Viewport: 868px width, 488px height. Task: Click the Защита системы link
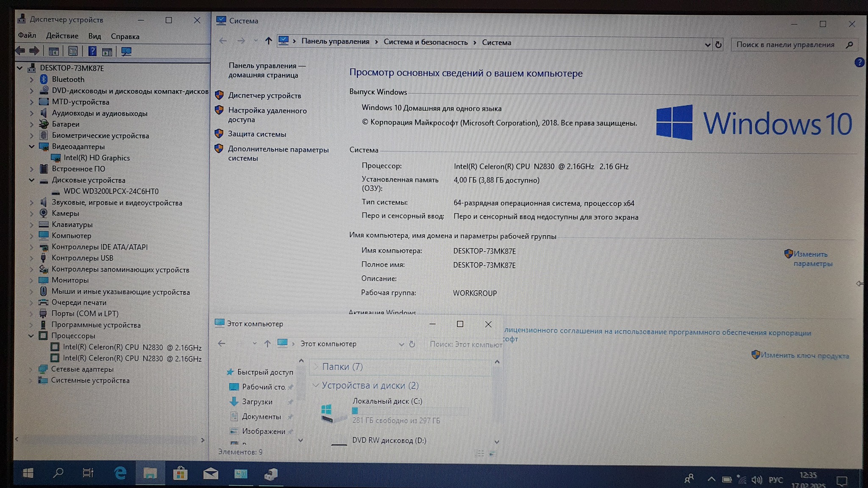257,134
